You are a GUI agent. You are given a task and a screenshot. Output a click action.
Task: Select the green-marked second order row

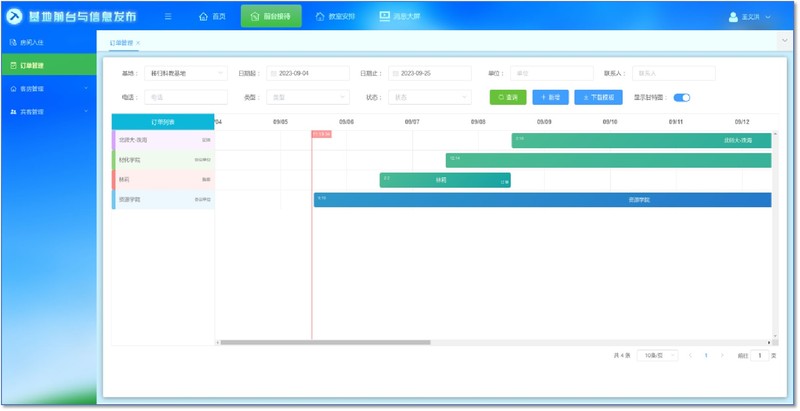pyautogui.click(x=163, y=160)
